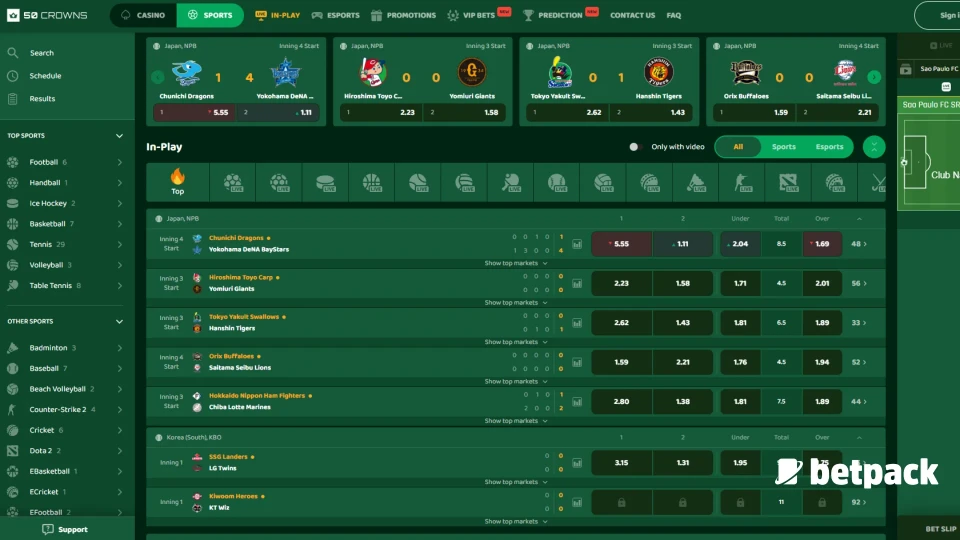Screen dimensions: 960x540
Task: Filter live events by table tennis paddle icon
Action: [511, 182]
